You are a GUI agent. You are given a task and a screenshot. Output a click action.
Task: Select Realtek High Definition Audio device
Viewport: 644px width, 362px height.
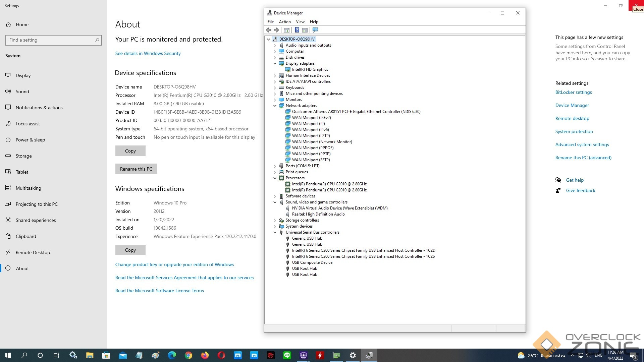(318, 214)
